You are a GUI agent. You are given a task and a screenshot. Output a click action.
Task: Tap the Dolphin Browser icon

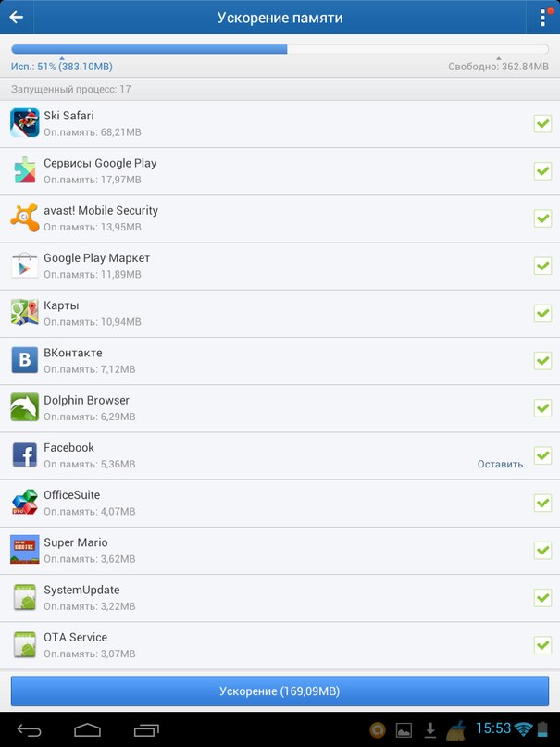(24, 407)
